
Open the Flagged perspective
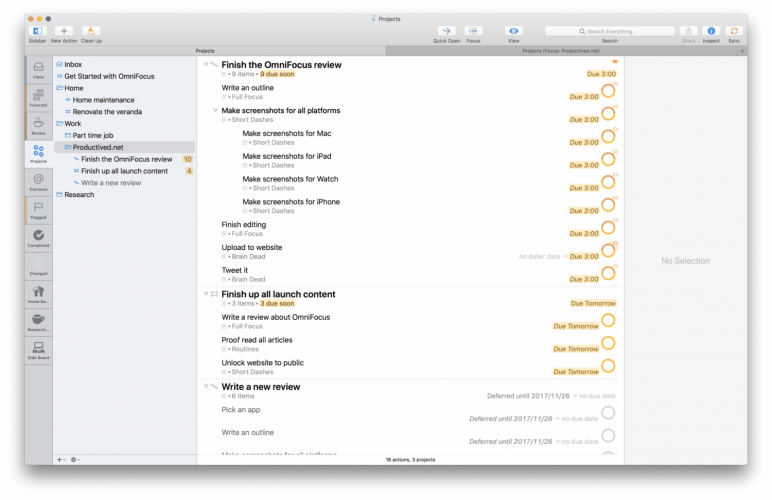(38, 210)
